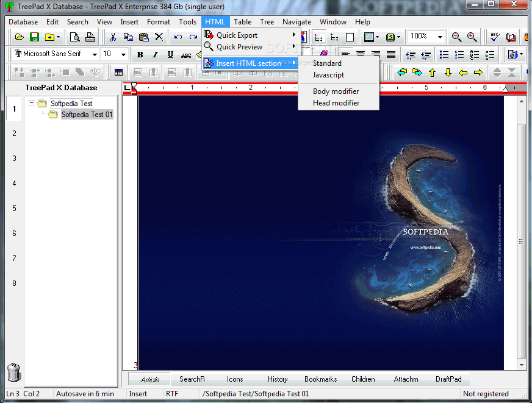532x403 pixels.
Task: Click the yellow up arrow navigate icon
Action: [432, 72]
